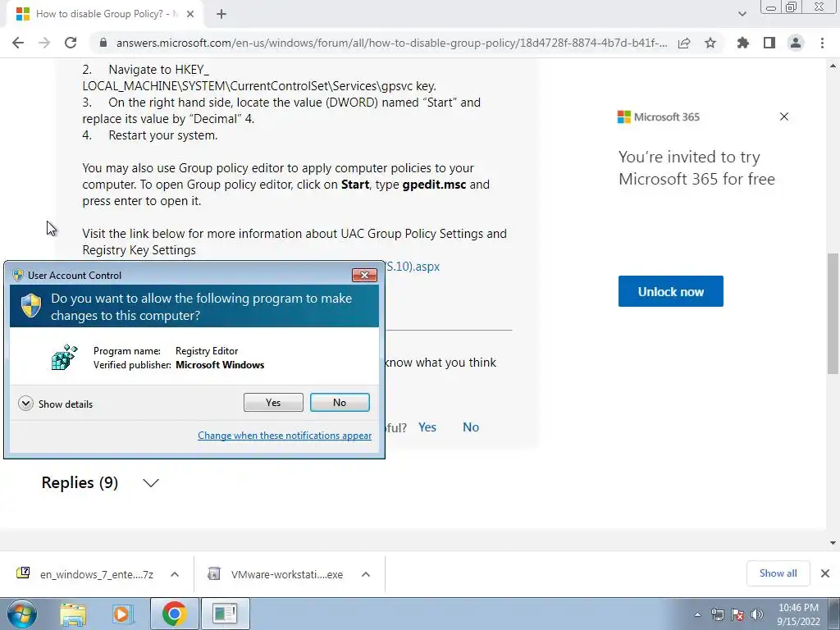Go back using browser back arrow
This screenshot has width=840, height=630.
click(18, 43)
